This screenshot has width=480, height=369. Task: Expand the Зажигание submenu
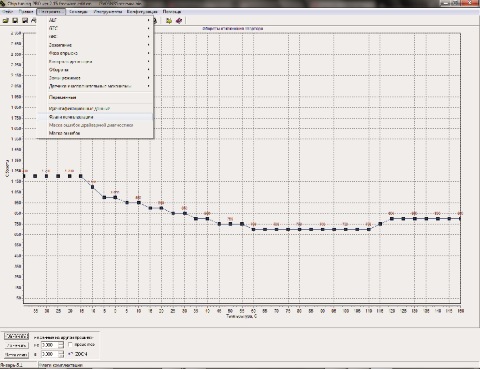pyautogui.click(x=95, y=45)
